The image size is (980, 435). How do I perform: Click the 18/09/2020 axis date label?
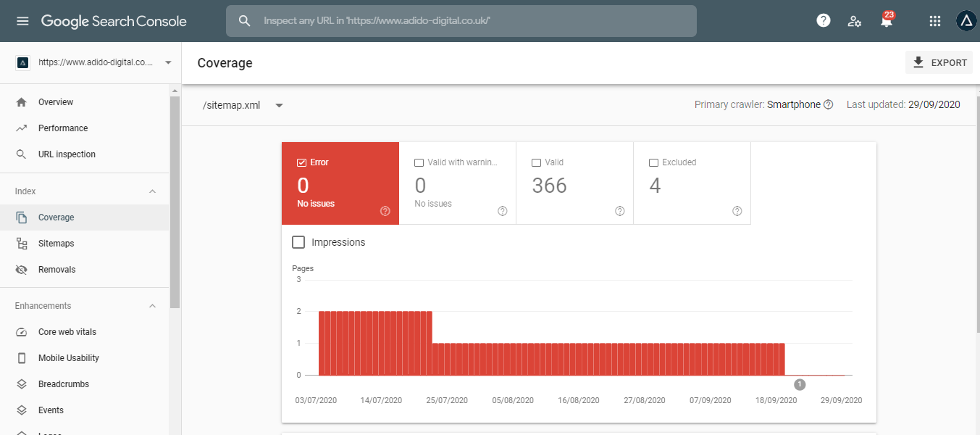point(776,400)
